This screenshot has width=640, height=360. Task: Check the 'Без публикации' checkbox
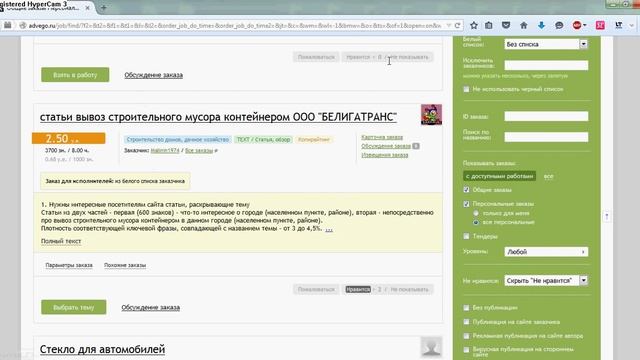(466, 308)
